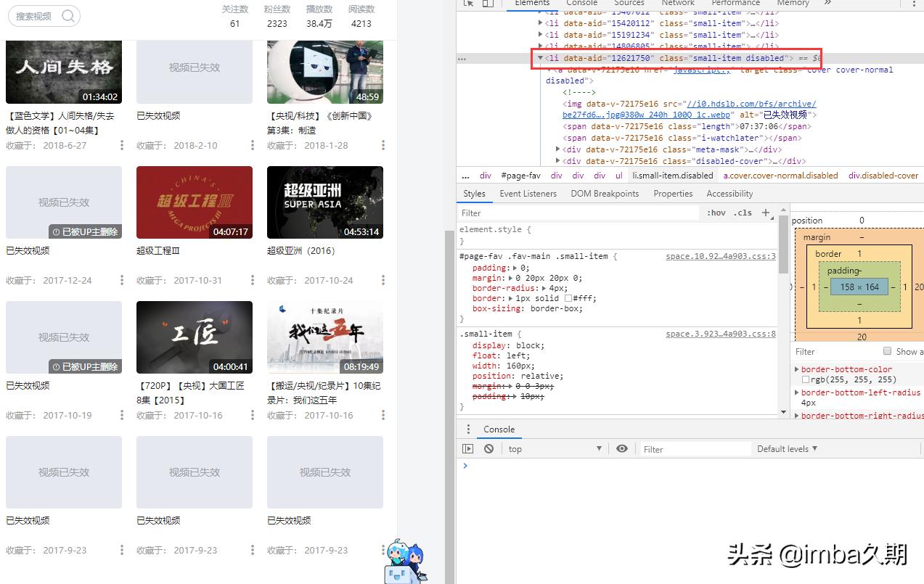Toggle the device toolbar icon
This screenshot has width=924, height=584.
pos(487,4)
